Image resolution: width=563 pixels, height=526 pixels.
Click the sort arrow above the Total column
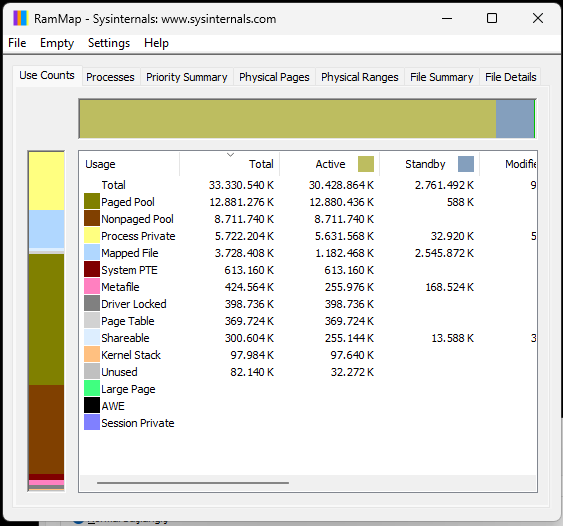(x=231, y=155)
